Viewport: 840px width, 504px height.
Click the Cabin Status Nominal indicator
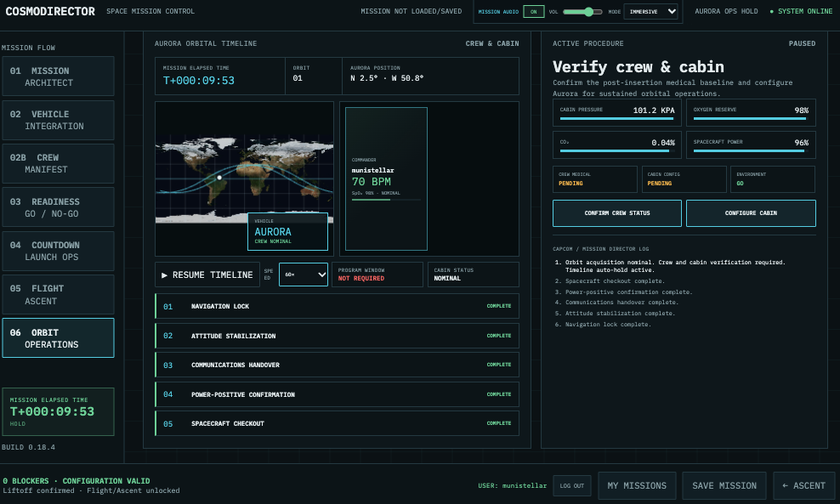click(x=474, y=275)
